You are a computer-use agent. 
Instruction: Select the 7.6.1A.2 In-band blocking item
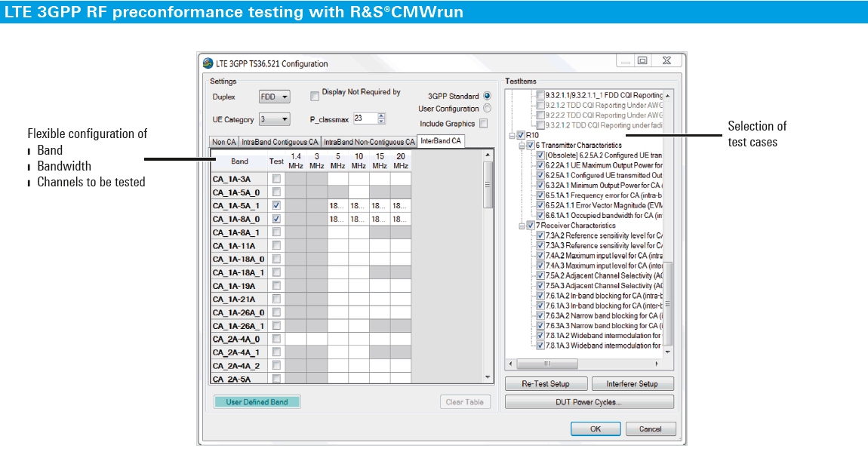pyautogui.click(x=604, y=296)
